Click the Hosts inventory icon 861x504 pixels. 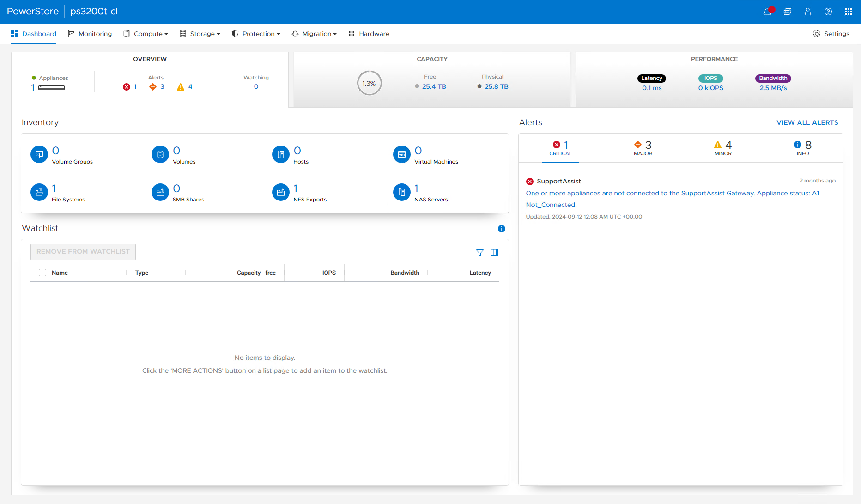coord(281,154)
